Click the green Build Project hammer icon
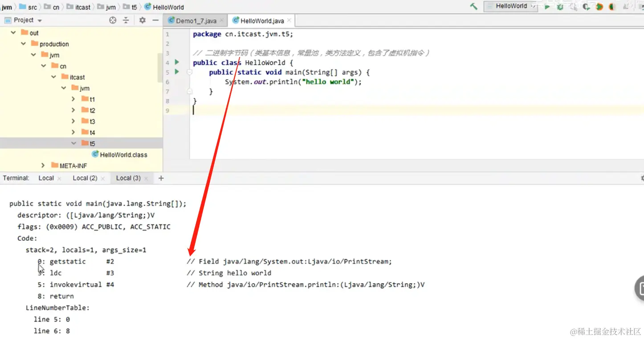The width and height of the screenshot is (644, 339). point(474,6)
